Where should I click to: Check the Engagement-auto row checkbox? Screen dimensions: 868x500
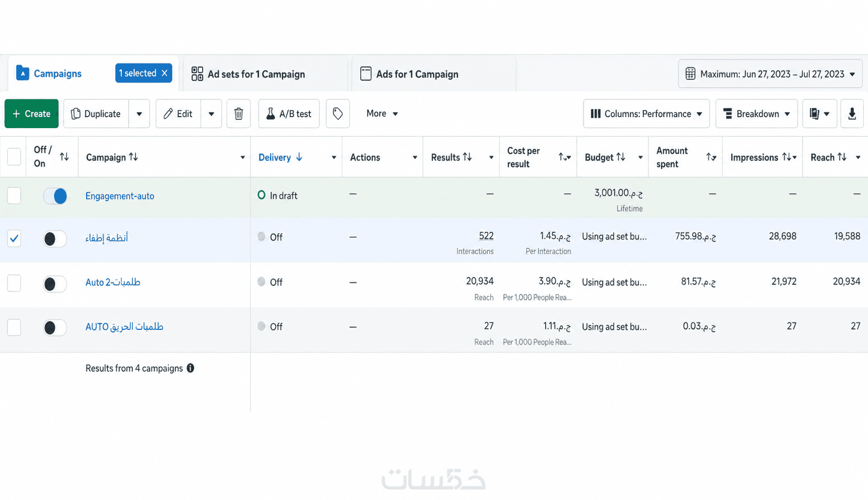pyautogui.click(x=14, y=196)
